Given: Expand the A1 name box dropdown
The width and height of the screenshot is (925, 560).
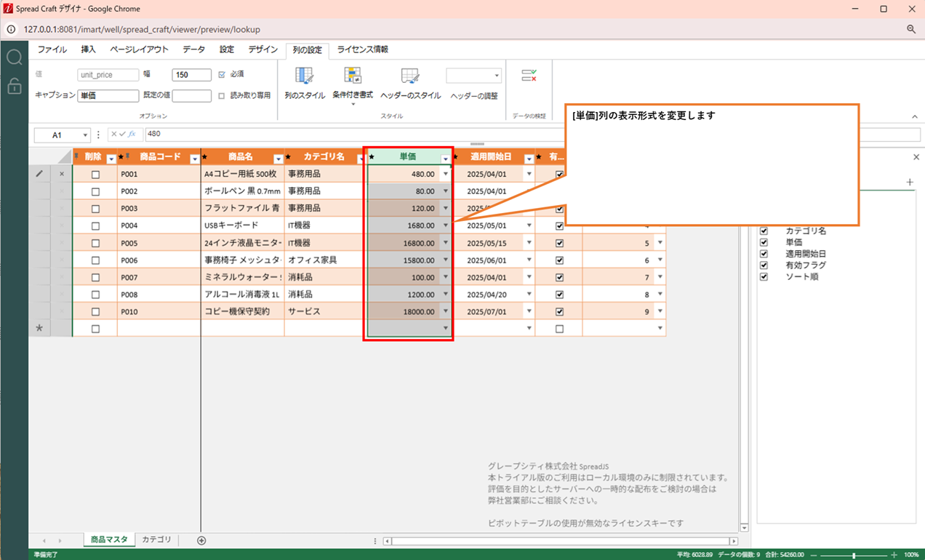Looking at the screenshot, I should [85, 135].
